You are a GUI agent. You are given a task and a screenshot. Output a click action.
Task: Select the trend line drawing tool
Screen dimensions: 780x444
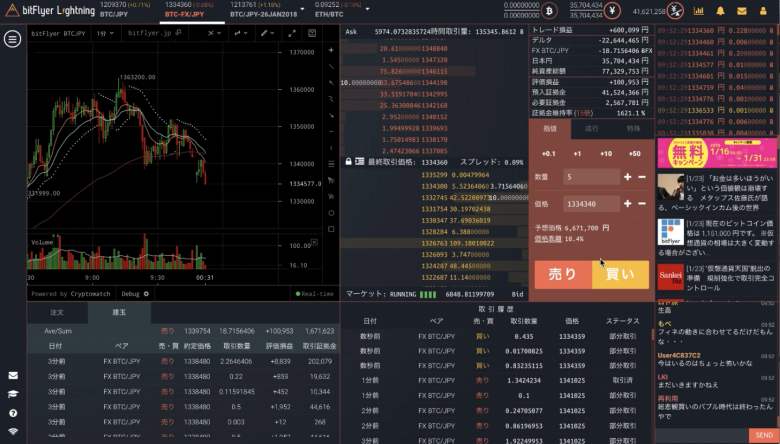(x=331, y=66)
